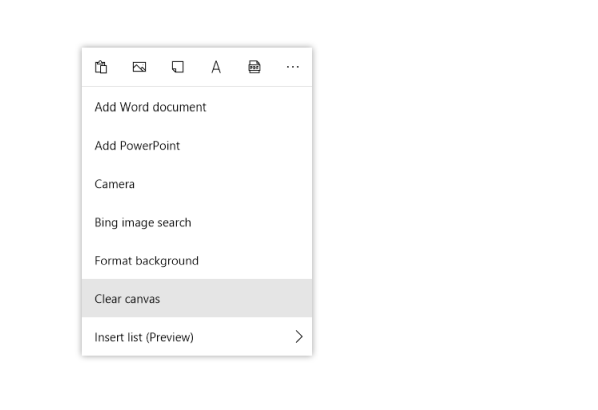
Task: Select the Insert image icon
Action: click(x=139, y=67)
